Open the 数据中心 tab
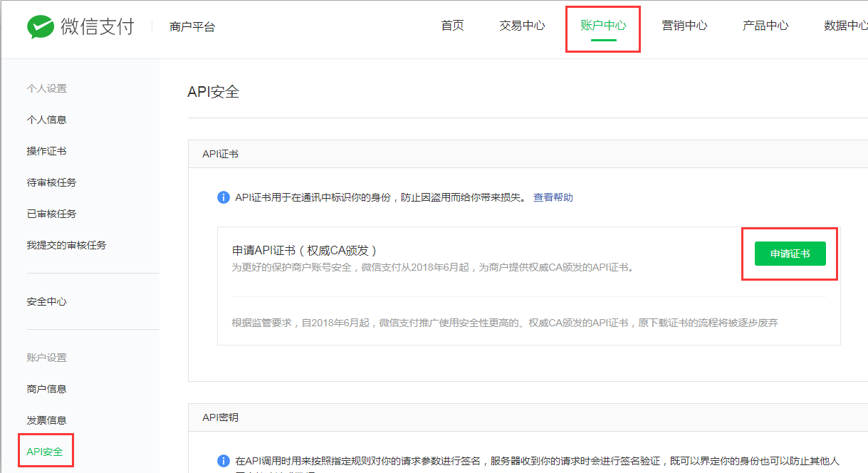The image size is (868, 473). click(x=846, y=26)
